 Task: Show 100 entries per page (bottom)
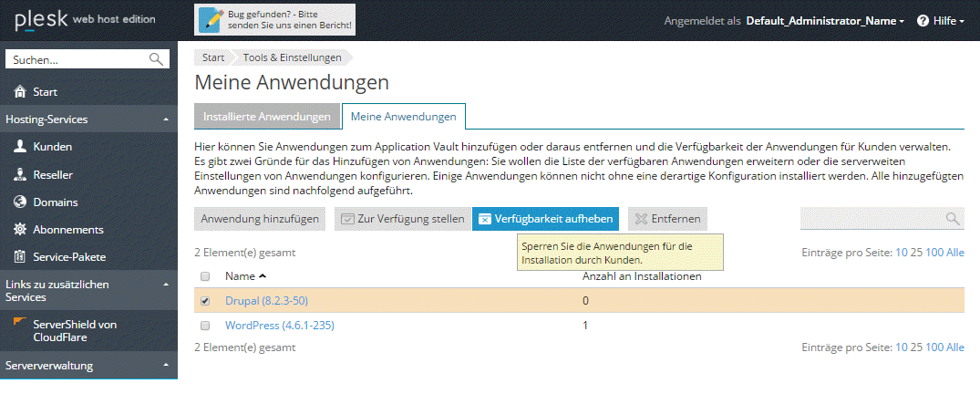pos(934,347)
